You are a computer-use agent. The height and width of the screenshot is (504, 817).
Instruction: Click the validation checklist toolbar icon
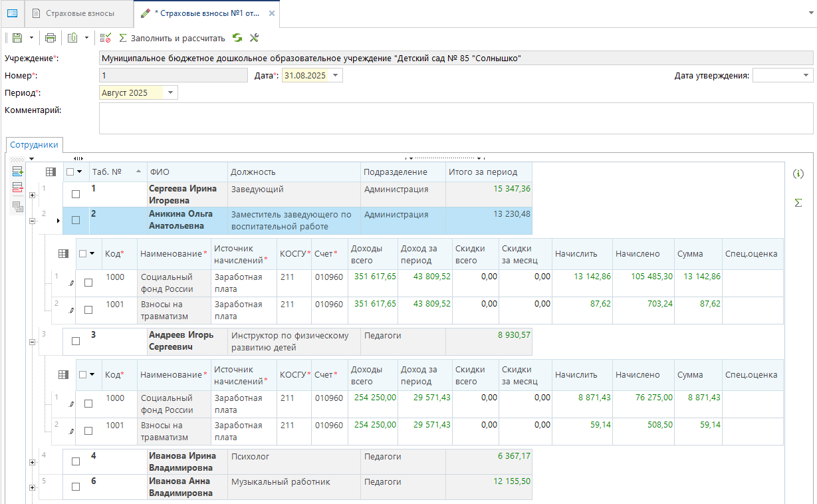pos(106,38)
